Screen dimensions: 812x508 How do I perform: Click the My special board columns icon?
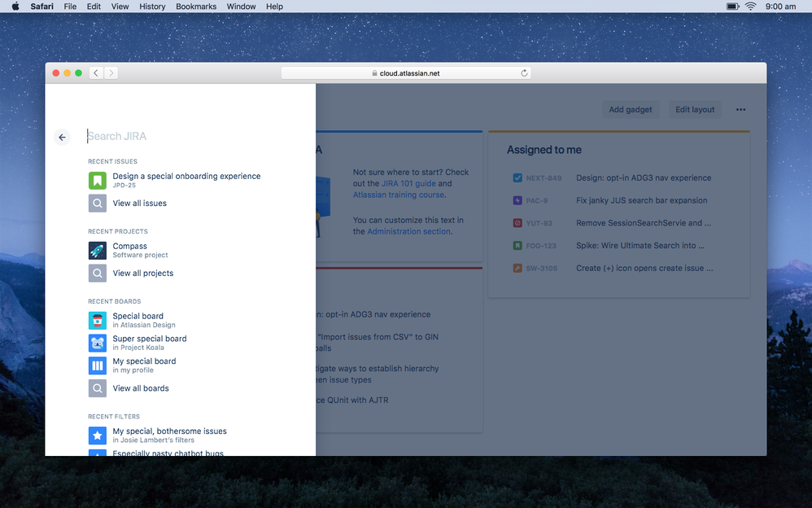[x=98, y=366]
